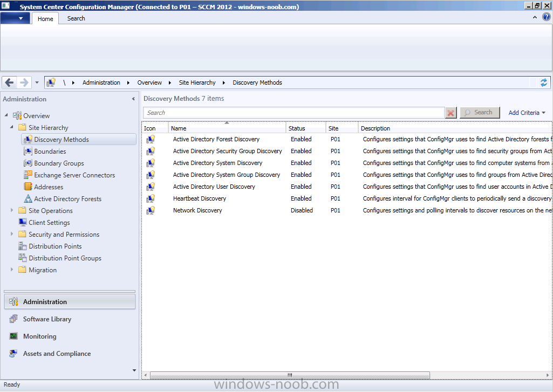Go back with the back arrow
The width and height of the screenshot is (553, 392).
(10, 82)
